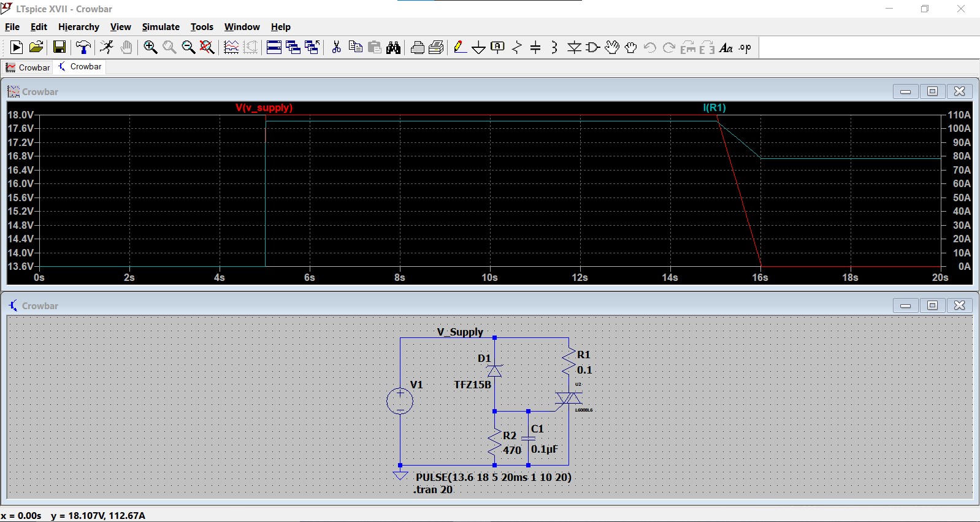Screen dimensions: 980x522
Task: Click the Pan magnifier icon
Action: (x=169, y=47)
